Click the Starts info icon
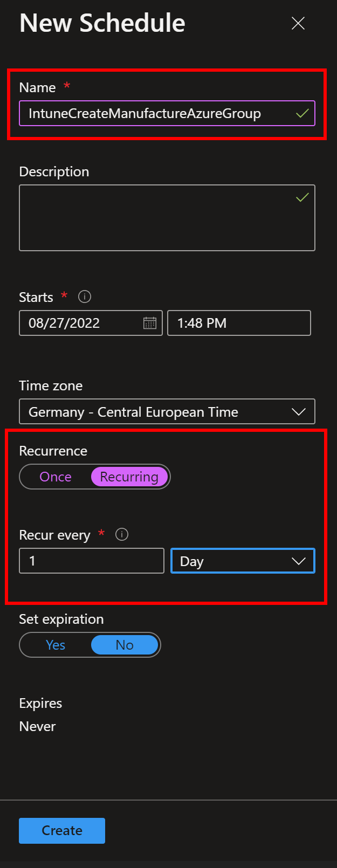Screen dimensions: 337x868 click(85, 297)
